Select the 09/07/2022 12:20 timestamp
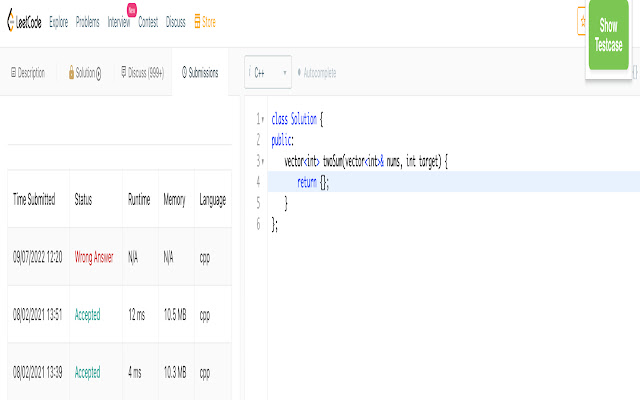Screen dimensions: 640x400 coord(38,257)
